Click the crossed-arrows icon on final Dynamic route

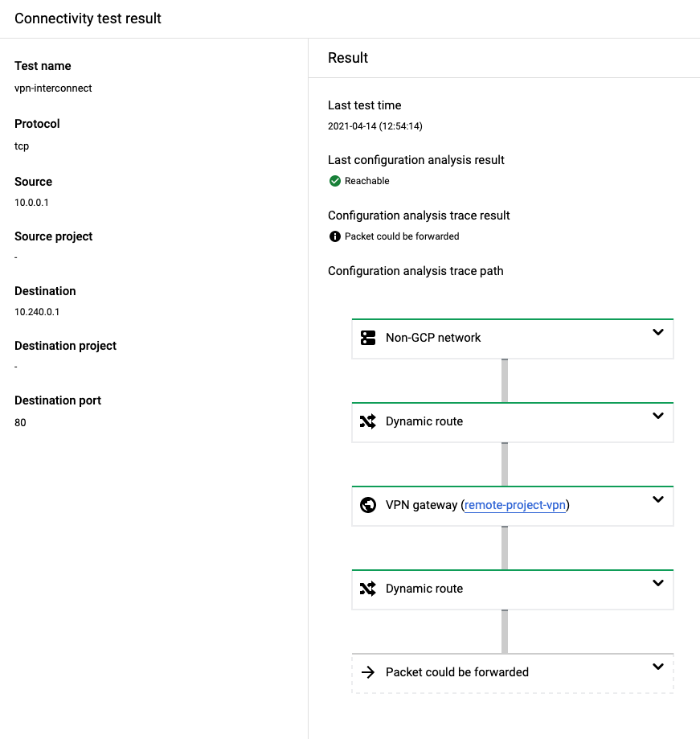coord(368,589)
